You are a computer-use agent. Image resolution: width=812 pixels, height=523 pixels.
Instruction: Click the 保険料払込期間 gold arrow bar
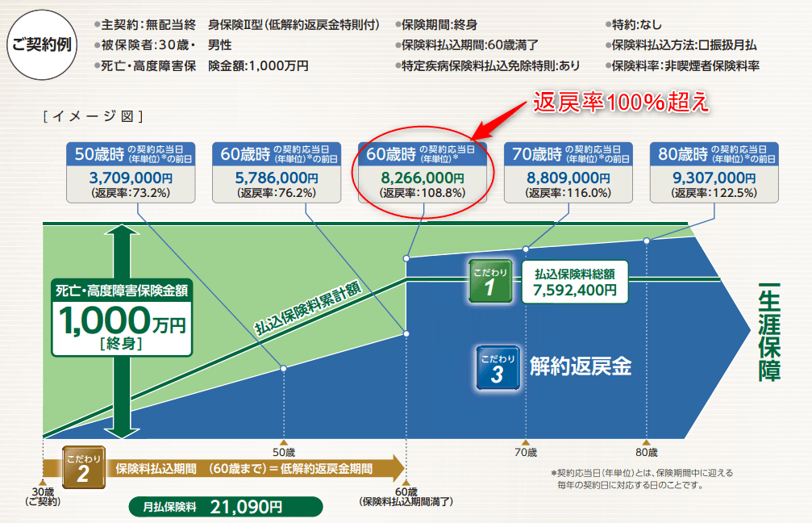223,469
